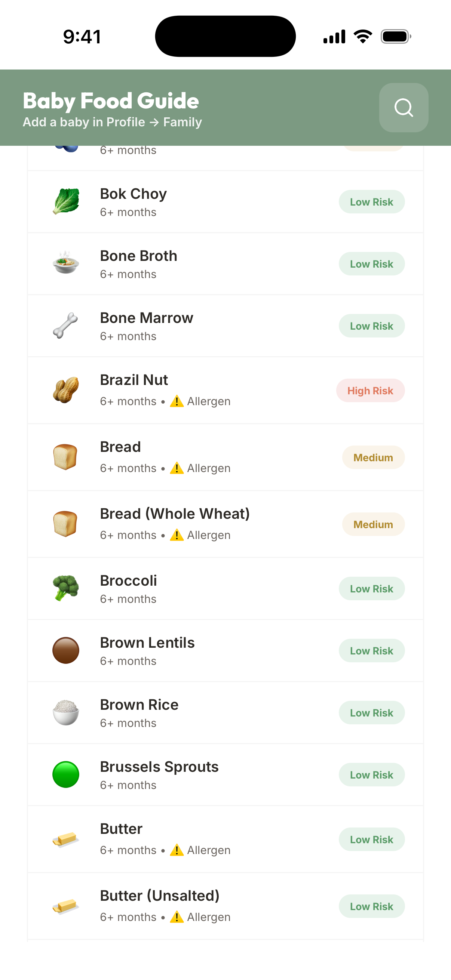Select the High Risk badge on Brazil Nut
This screenshot has height=980, width=451.
[370, 390]
